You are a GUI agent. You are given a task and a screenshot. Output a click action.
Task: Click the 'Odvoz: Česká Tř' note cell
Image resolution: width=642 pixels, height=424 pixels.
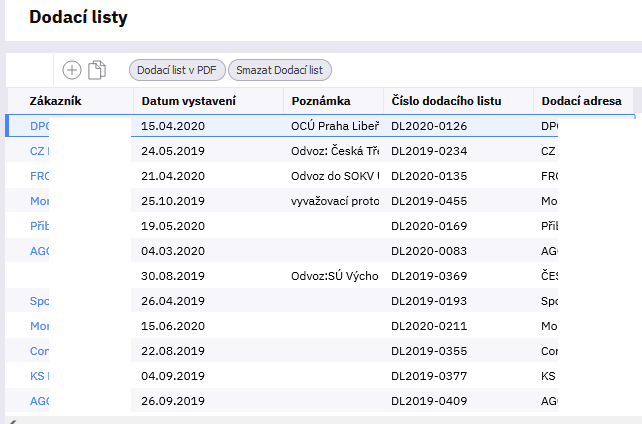335,152
